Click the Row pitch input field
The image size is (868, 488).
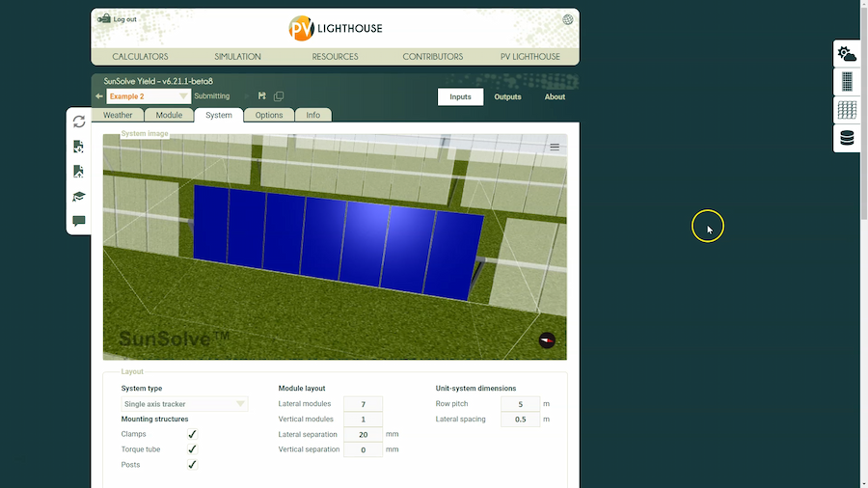click(521, 404)
